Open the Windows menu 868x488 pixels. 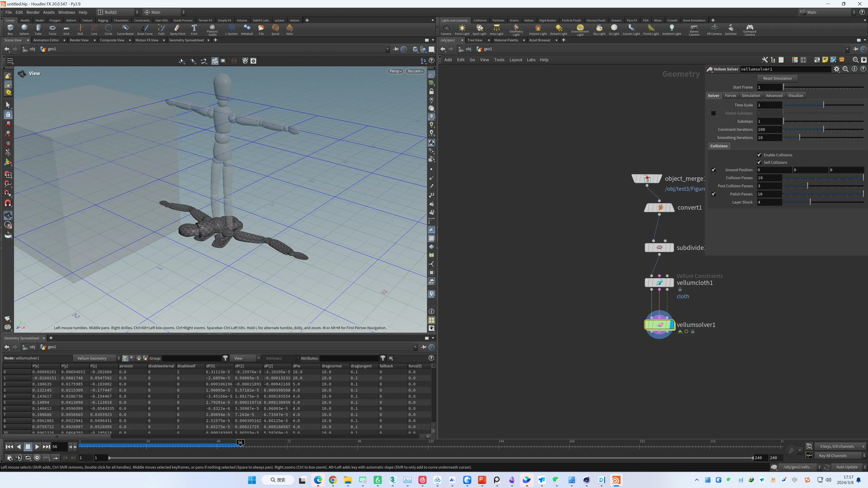pos(66,12)
